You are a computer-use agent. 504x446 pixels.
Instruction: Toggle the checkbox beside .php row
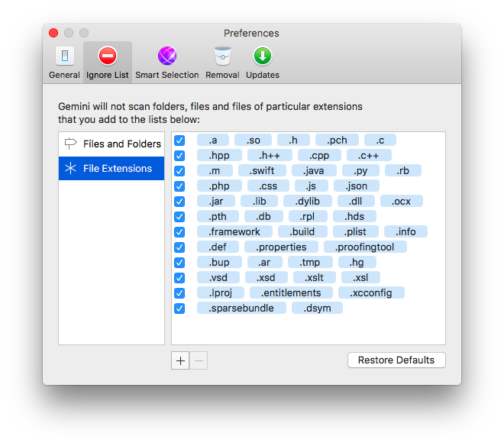click(179, 186)
